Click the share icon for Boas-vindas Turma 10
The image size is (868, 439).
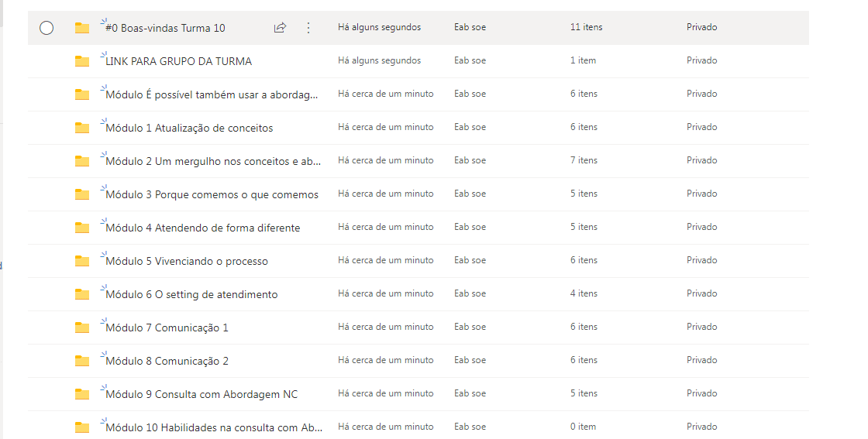coord(280,28)
